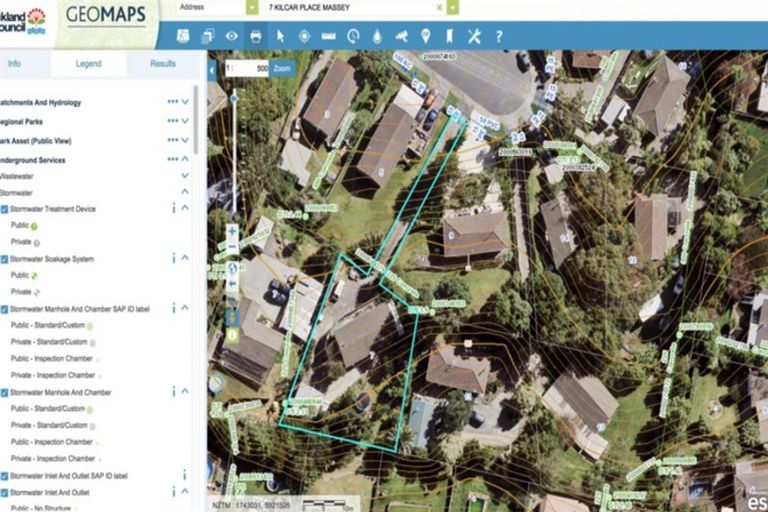
Task: Switch to the Info tab
Action: point(14,63)
